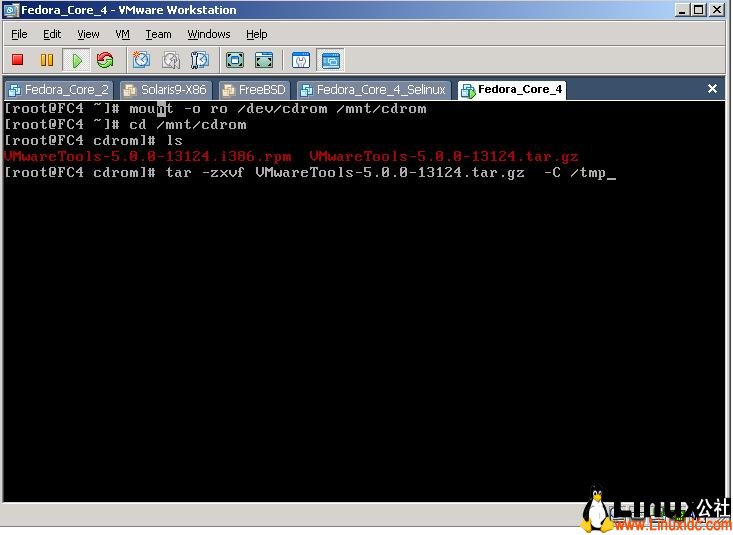Click the Quick Switch mode icon

click(264, 60)
